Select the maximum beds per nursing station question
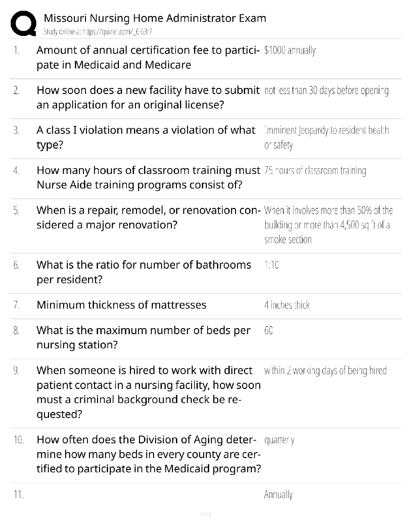 (143, 338)
